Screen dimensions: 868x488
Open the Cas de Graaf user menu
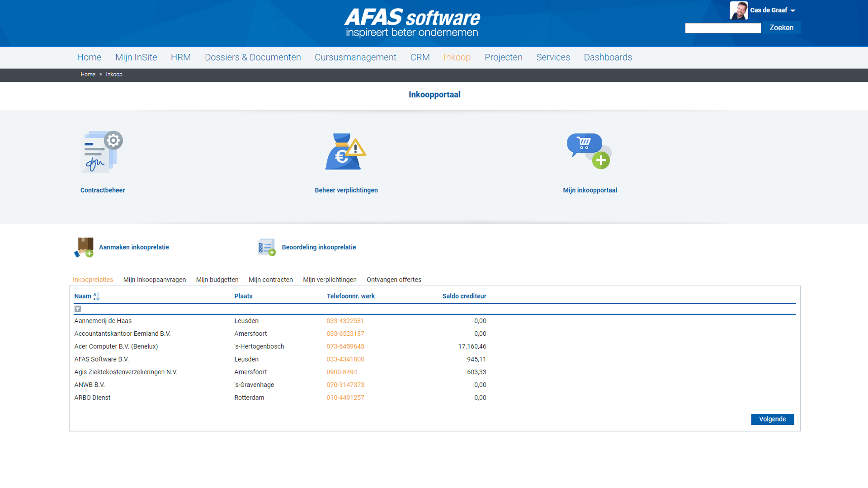point(772,10)
